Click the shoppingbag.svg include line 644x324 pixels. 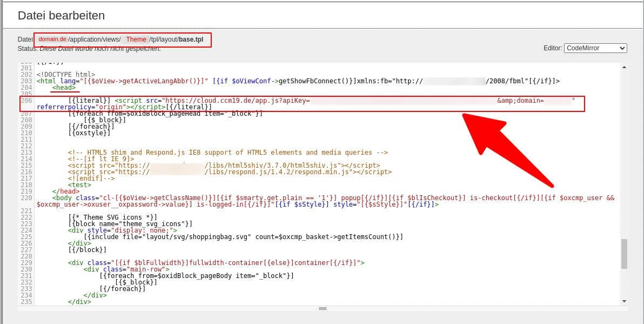tap(243, 237)
